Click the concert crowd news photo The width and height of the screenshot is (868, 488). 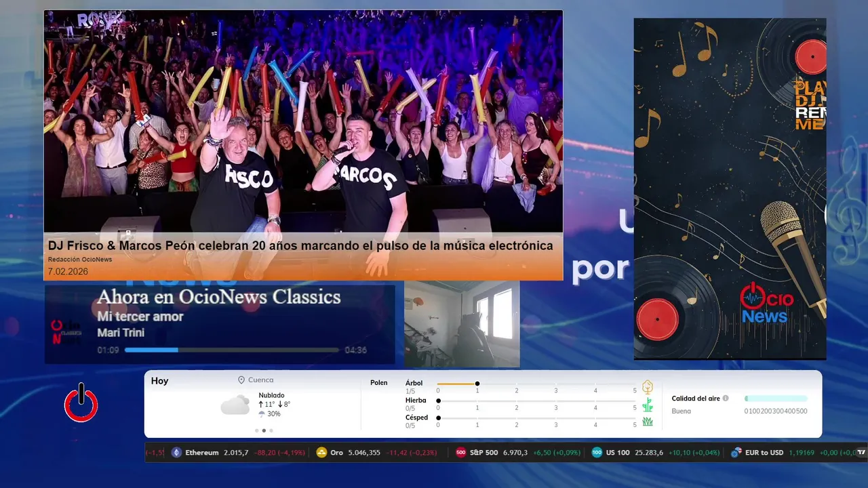(303, 122)
